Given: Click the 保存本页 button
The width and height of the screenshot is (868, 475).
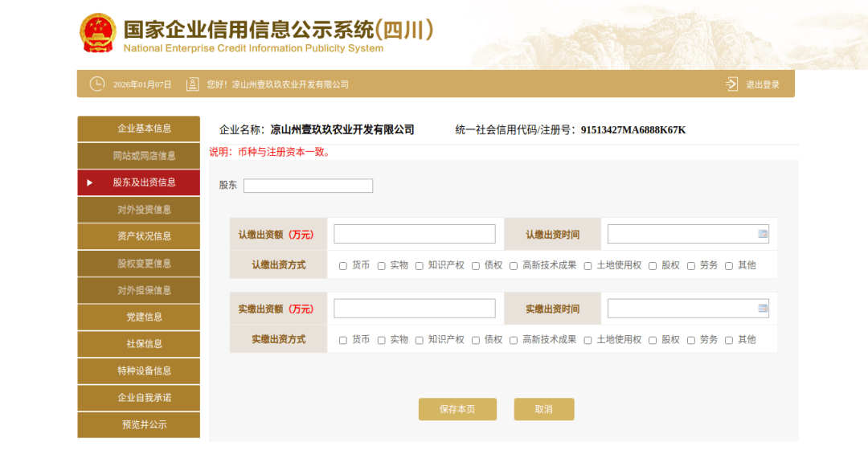Looking at the screenshot, I should pyautogui.click(x=457, y=409).
